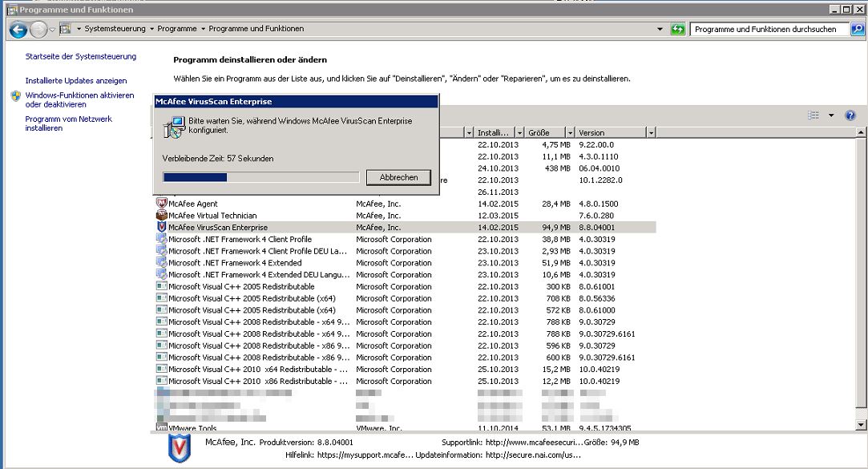
Task: Click the Updateinformation secure.nai.com URL
Action: point(533,455)
